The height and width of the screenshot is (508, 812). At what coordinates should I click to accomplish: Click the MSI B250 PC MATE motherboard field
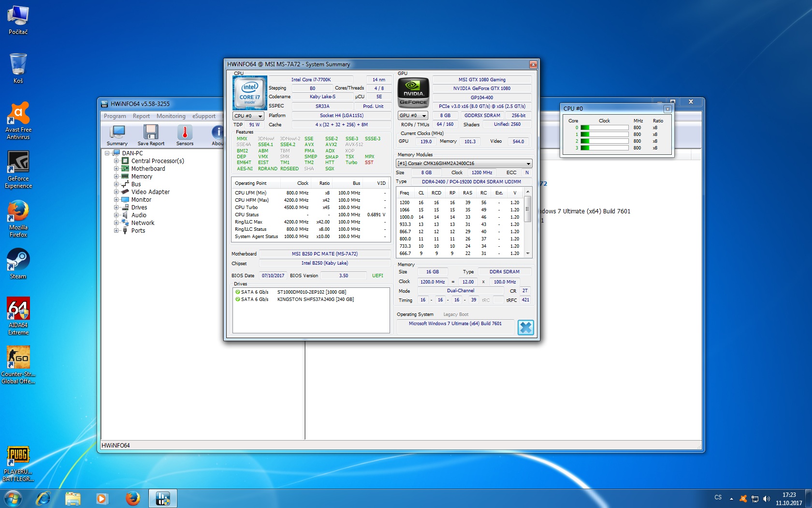point(325,254)
